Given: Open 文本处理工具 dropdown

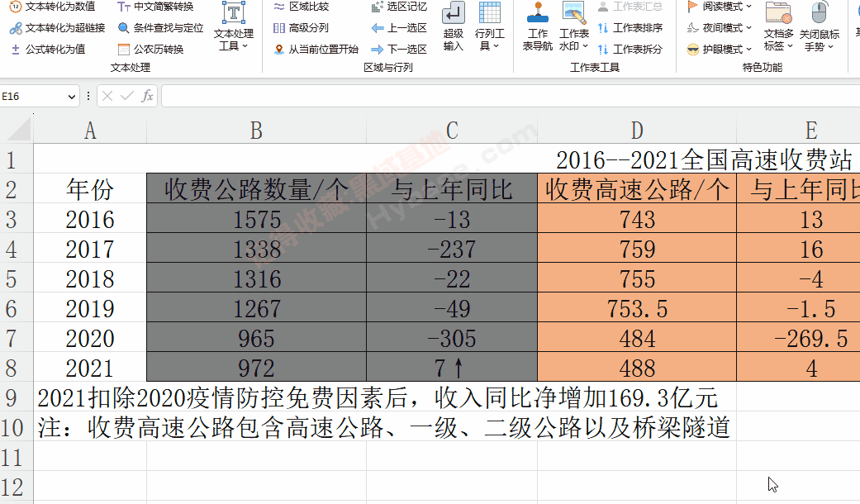Looking at the screenshot, I should pyautogui.click(x=234, y=26).
